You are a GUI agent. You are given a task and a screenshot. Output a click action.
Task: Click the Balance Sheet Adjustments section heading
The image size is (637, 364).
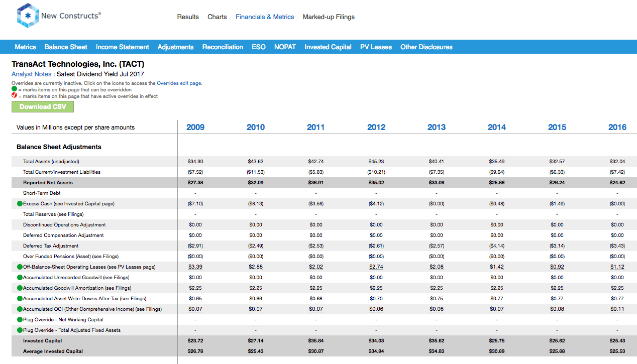point(59,147)
